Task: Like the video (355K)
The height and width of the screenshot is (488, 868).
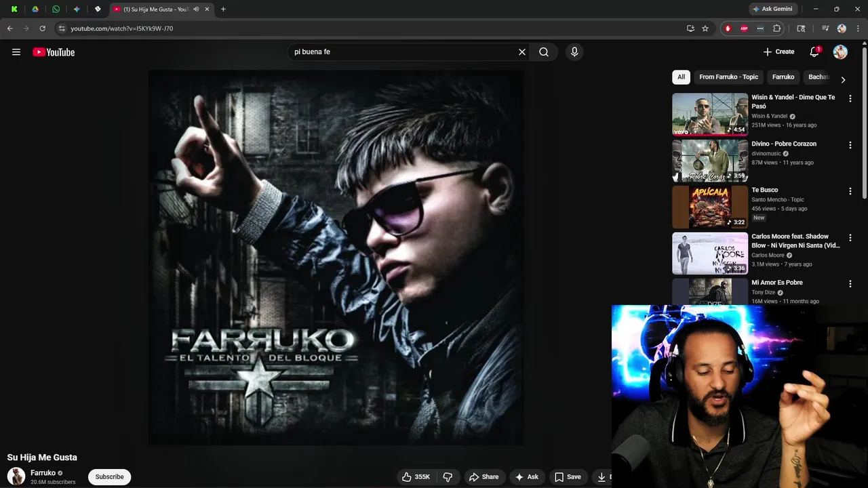Action: 416,477
